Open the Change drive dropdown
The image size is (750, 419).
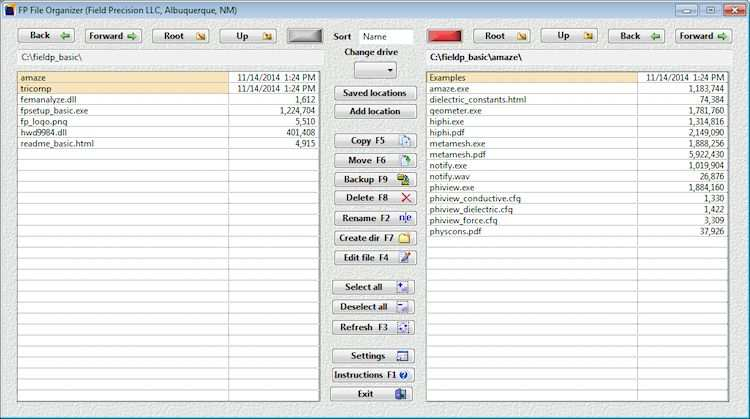point(375,70)
